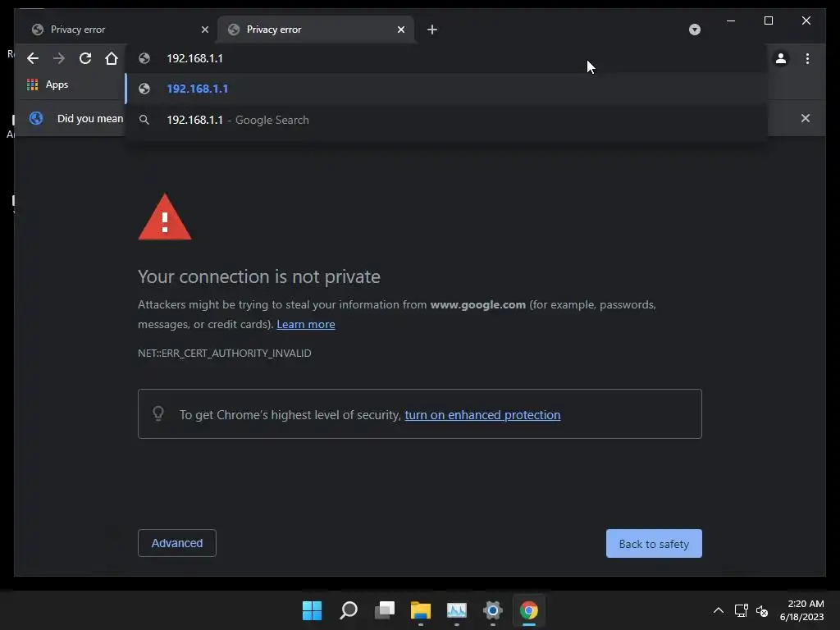Click 'turn on enhanced protection' link
The height and width of the screenshot is (630, 840).
coord(482,414)
